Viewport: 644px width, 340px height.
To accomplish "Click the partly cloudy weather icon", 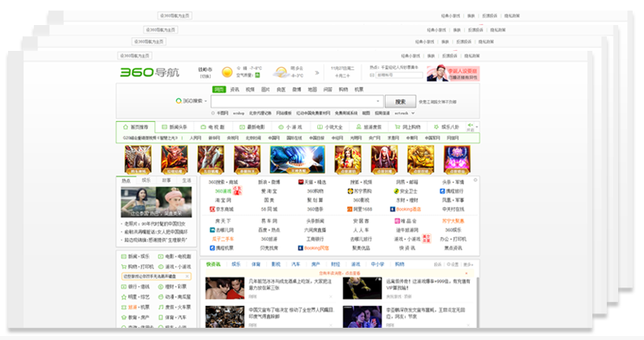I will click(x=282, y=73).
